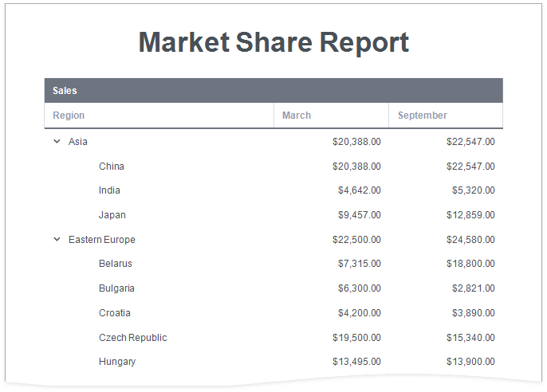Click the Eastern Europe region label
The width and height of the screenshot is (547, 392).
(x=102, y=240)
